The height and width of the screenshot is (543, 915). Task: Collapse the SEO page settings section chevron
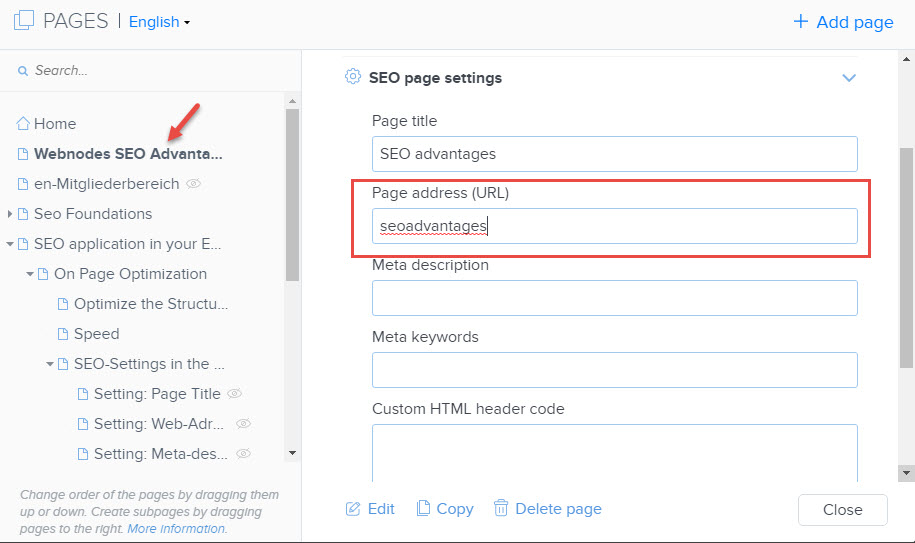849,78
